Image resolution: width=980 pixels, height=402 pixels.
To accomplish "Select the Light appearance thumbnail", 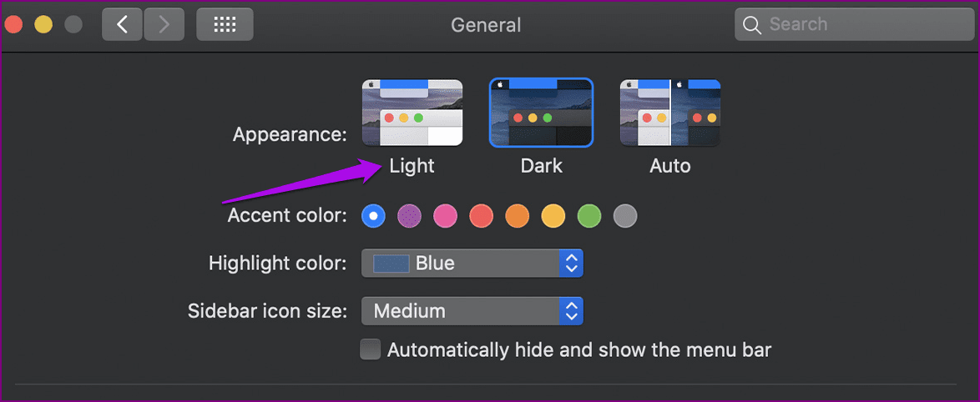I will point(412,113).
